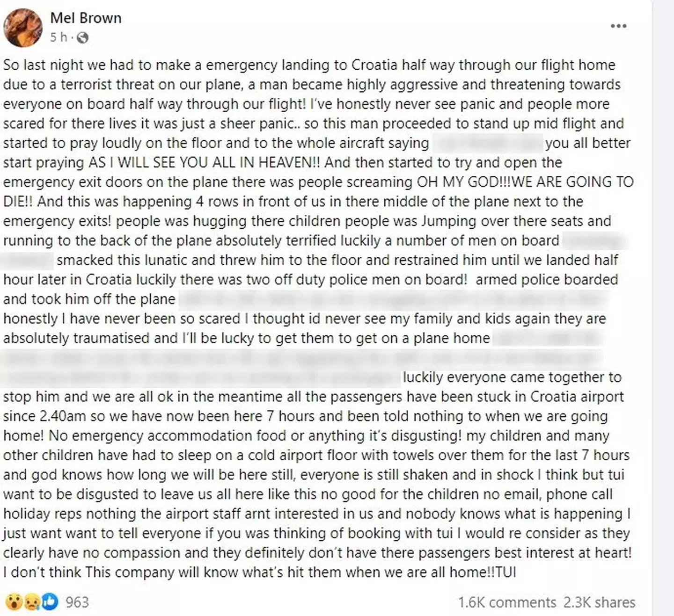
Task: Click the blurred words after "men on board"
Action: tap(593, 241)
